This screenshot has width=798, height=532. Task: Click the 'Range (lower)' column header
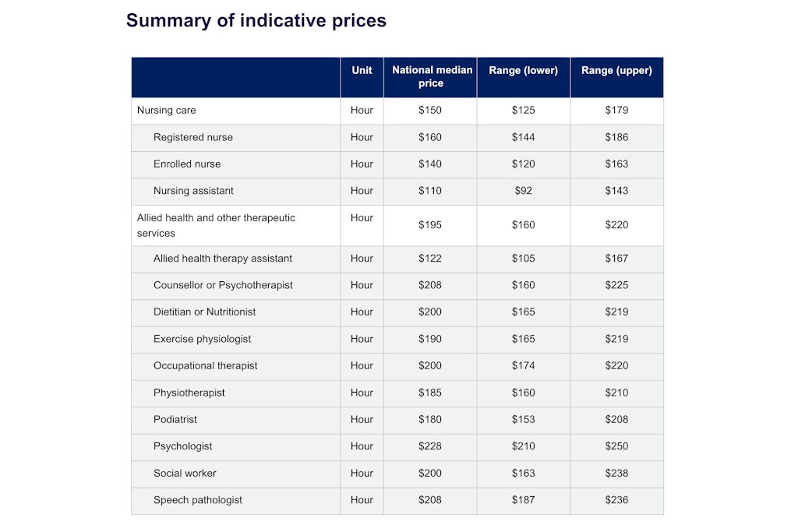pyautogui.click(x=523, y=71)
